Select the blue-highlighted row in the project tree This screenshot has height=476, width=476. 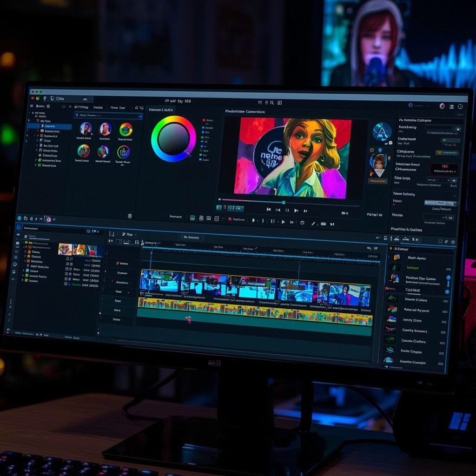pyautogui.click(x=49, y=126)
